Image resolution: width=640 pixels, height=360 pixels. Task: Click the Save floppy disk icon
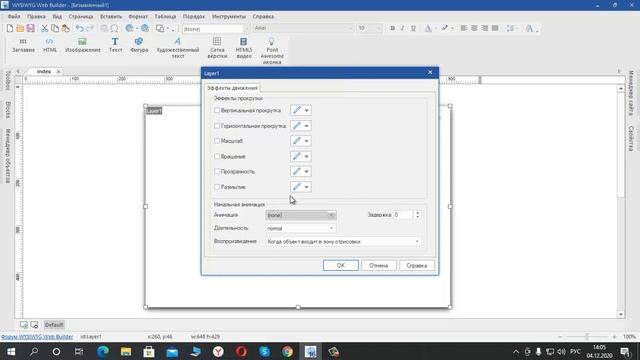[31, 28]
